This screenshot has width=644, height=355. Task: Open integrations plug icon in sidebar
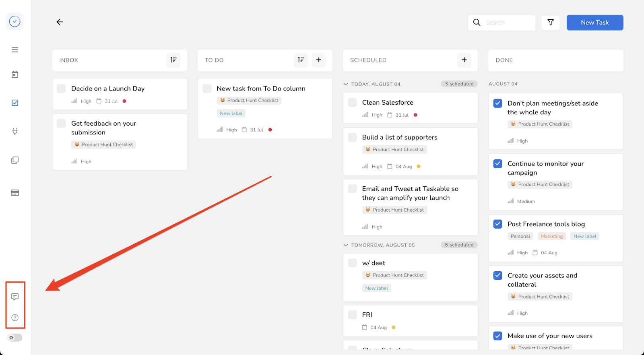pyautogui.click(x=15, y=131)
